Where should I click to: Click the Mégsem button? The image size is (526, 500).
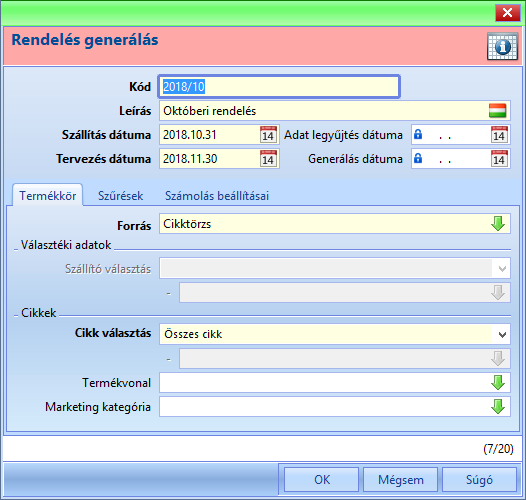tap(401, 480)
